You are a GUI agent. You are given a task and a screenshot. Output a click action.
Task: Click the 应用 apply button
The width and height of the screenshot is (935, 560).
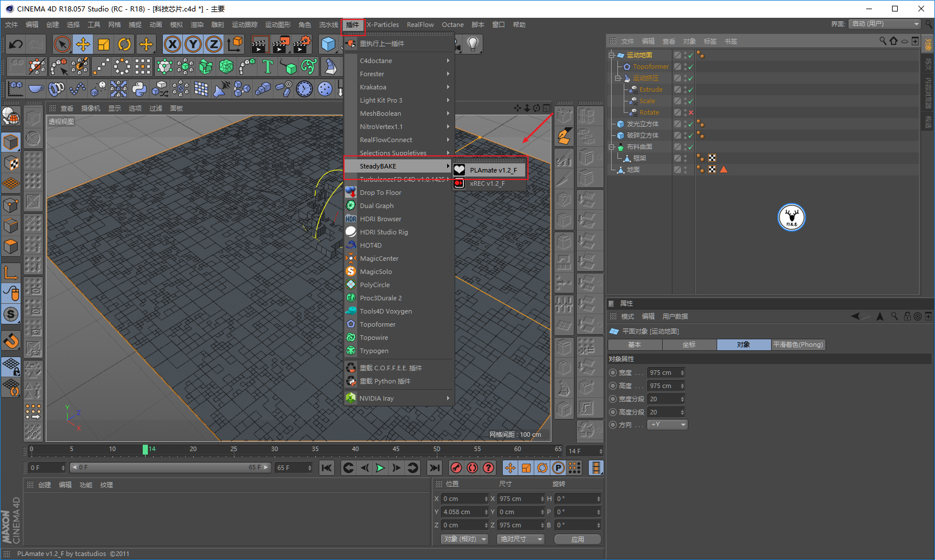coord(578,539)
